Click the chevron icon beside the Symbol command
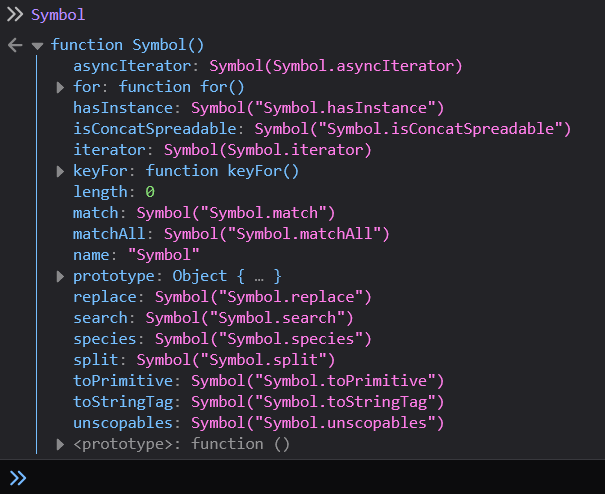The image size is (605, 494). coord(14,15)
